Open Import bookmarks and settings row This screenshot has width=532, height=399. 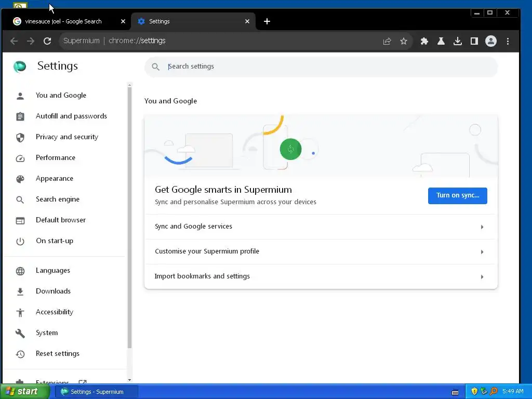coord(321,276)
